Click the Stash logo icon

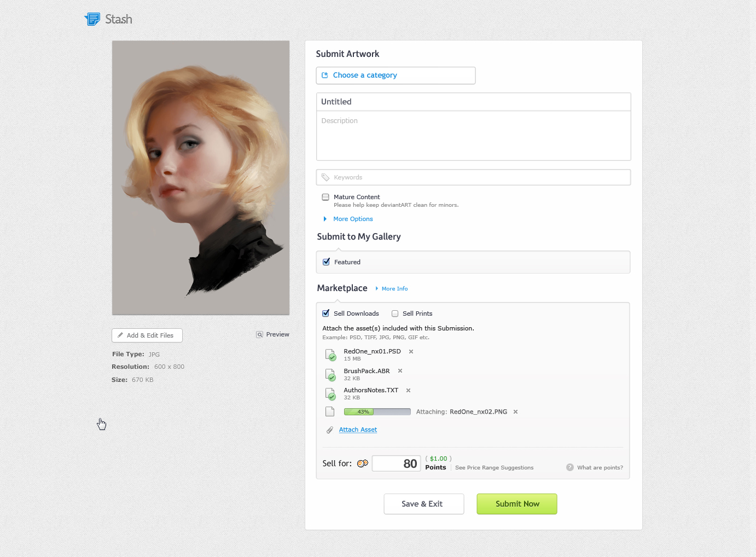tap(92, 19)
